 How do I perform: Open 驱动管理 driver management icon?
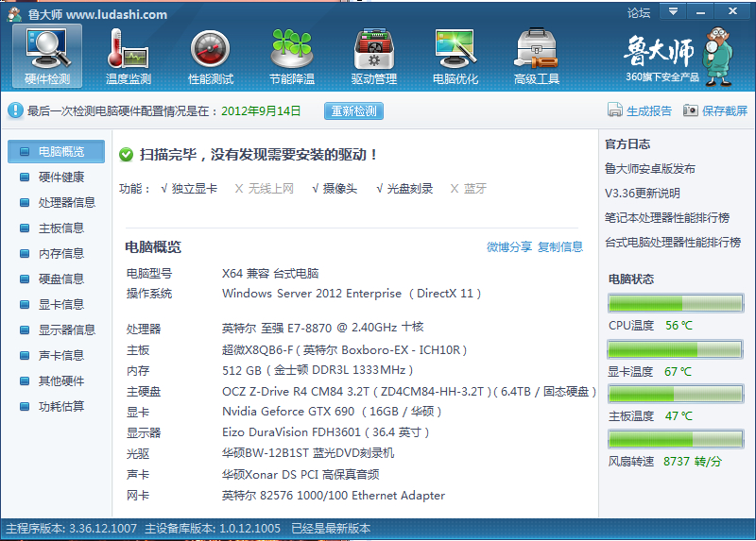point(374,56)
